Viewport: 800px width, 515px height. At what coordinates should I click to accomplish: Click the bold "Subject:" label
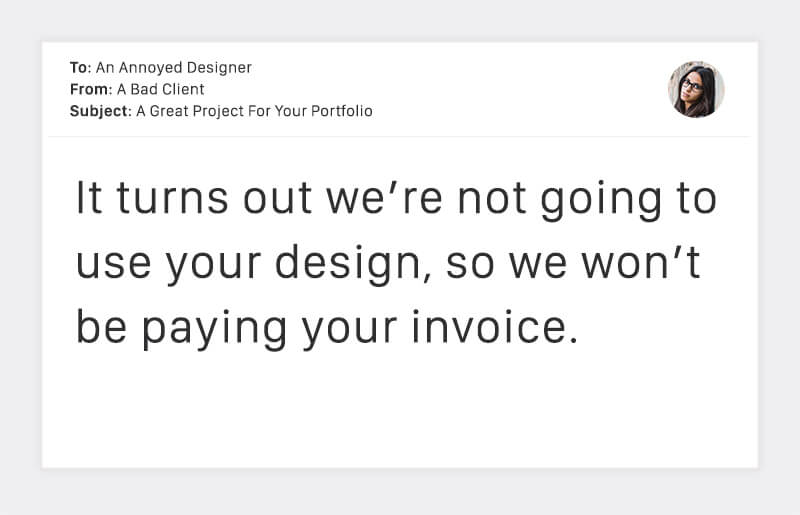100,111
